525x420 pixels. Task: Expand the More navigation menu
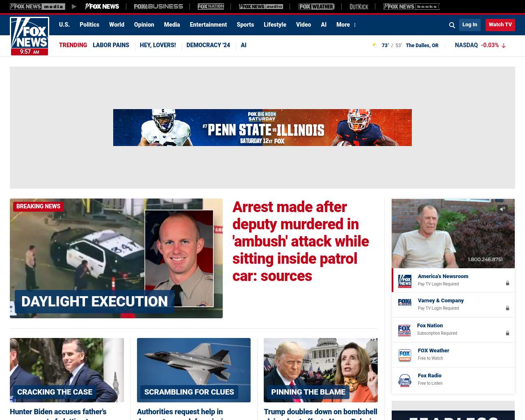pyautogui.click(x=346, y=25)
